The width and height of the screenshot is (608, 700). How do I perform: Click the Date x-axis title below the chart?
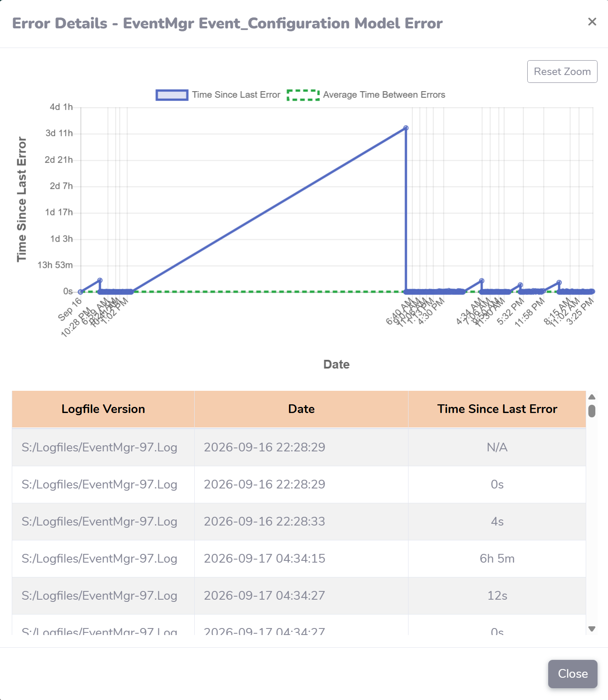click(x=337, y=365)
